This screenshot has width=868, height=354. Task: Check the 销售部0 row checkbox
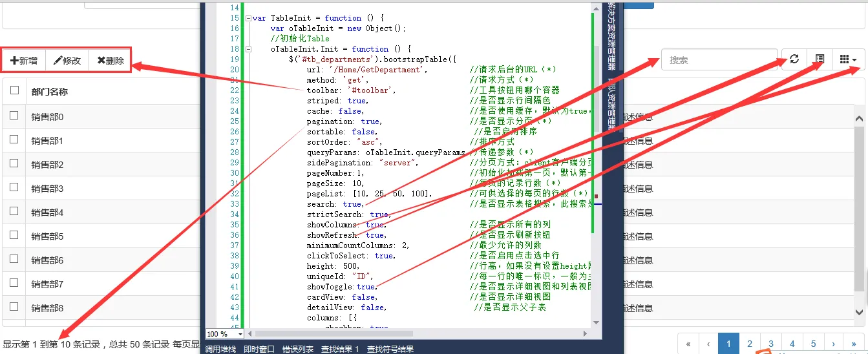14,116
